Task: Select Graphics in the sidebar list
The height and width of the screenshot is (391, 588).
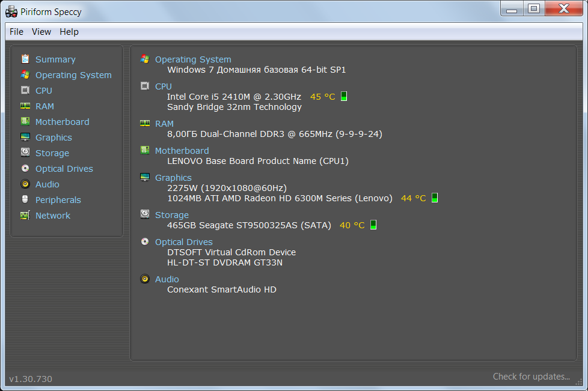Action: (54, 138)
